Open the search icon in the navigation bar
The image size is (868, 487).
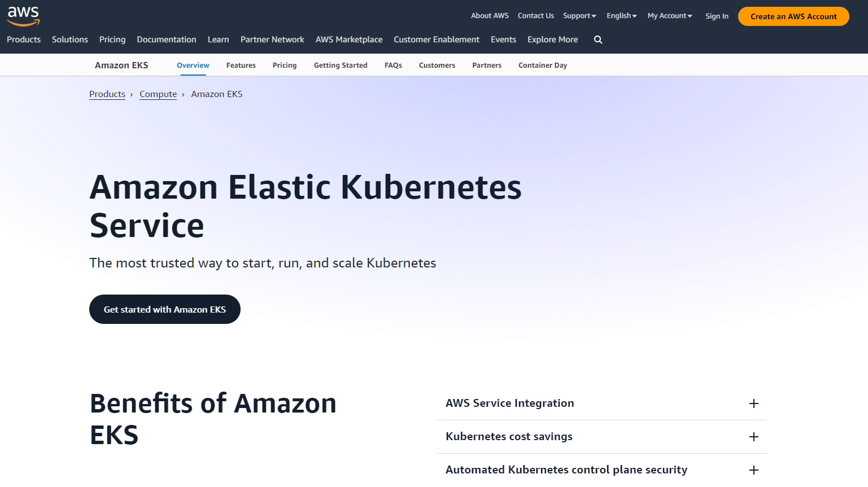pyautogui.click(x=597, y=40)
